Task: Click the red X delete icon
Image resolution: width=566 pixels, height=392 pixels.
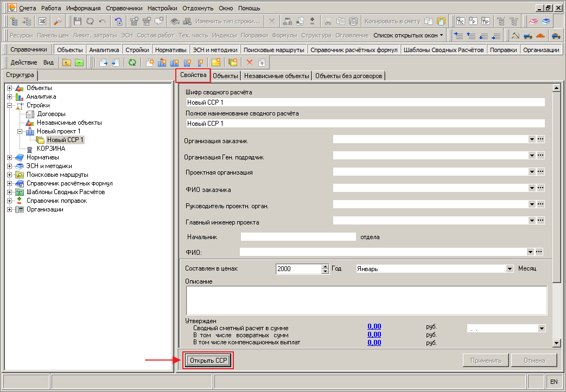Action: click(x=250, y=62)
